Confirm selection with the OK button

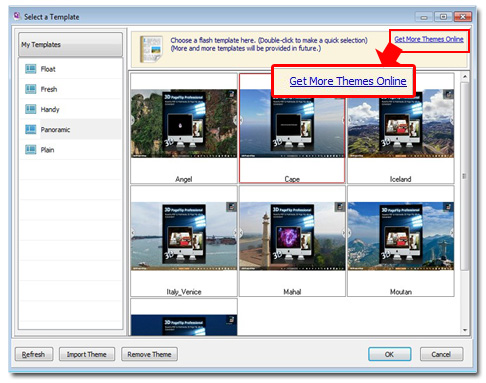coord(389,354)
